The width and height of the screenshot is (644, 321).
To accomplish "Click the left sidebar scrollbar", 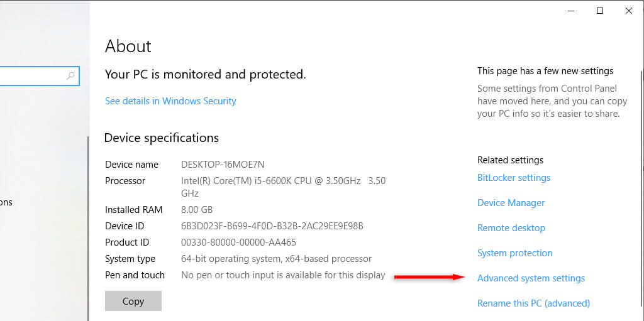I will (x=88, y=188).
